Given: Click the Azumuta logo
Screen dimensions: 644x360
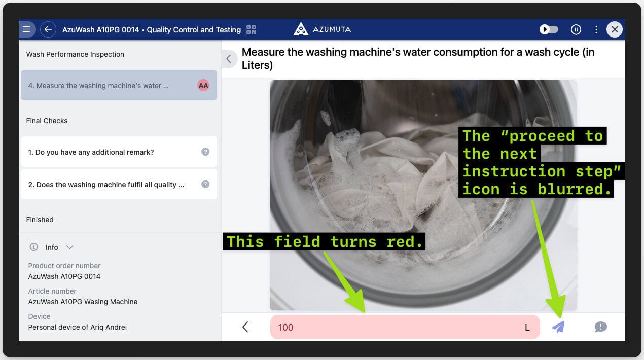Looking at the screenshot, I should [x=322, y=29].
